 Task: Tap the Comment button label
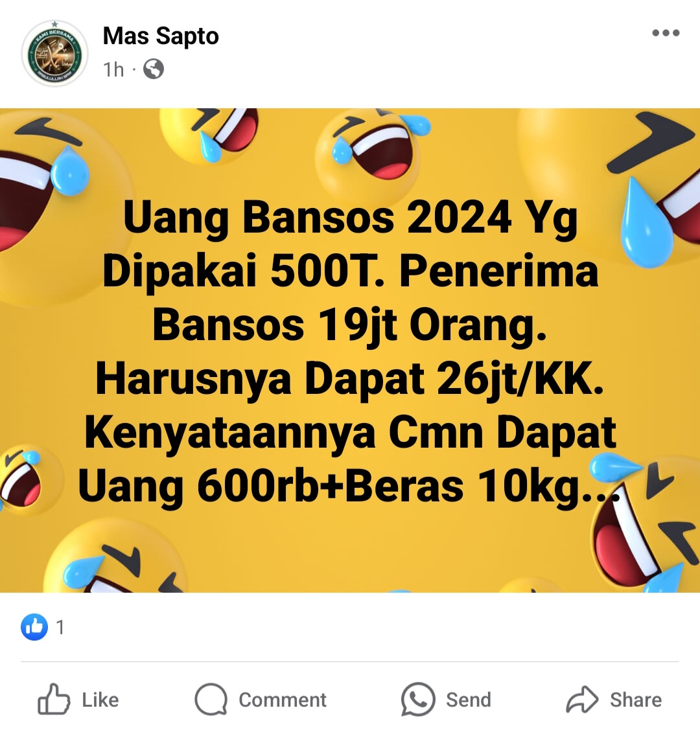[282, 700]
